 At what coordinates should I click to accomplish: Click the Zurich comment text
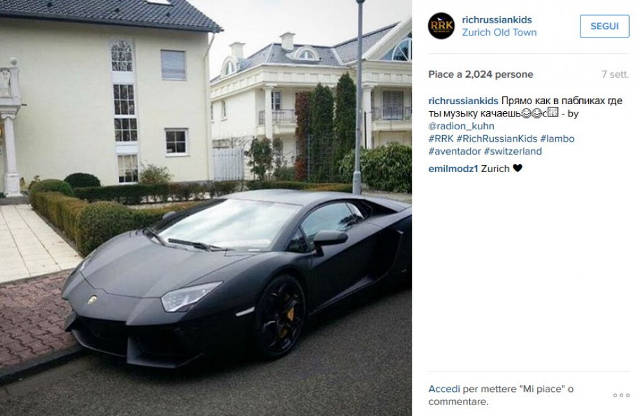(x=495, y=169)
